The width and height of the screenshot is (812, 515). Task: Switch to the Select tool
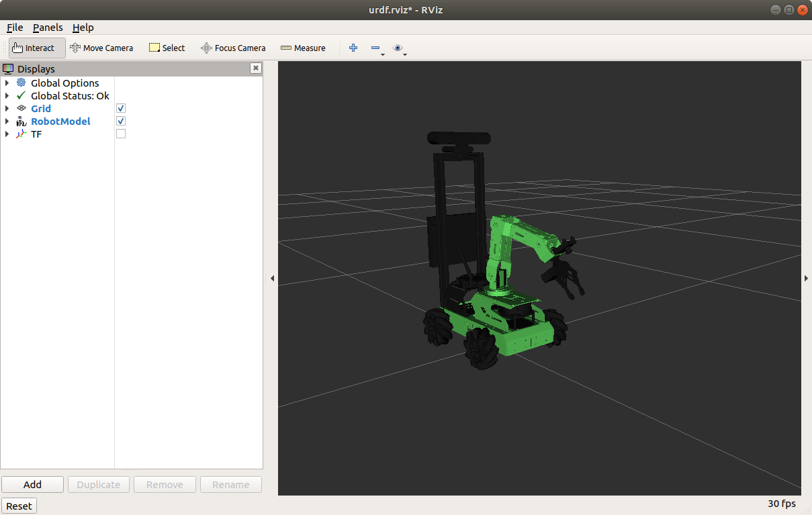[167, 48]
